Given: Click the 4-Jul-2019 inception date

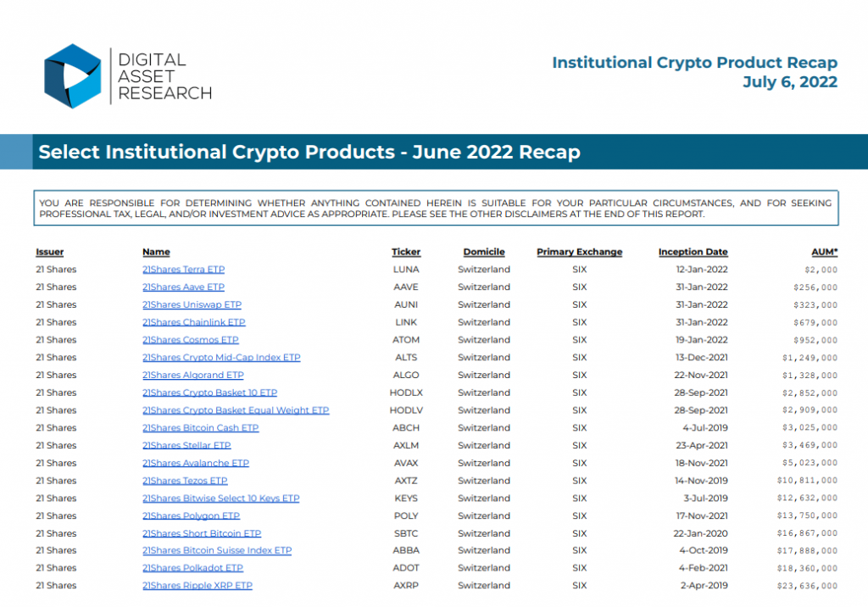Looking at the screenshot, I should (x=705, y=428).
